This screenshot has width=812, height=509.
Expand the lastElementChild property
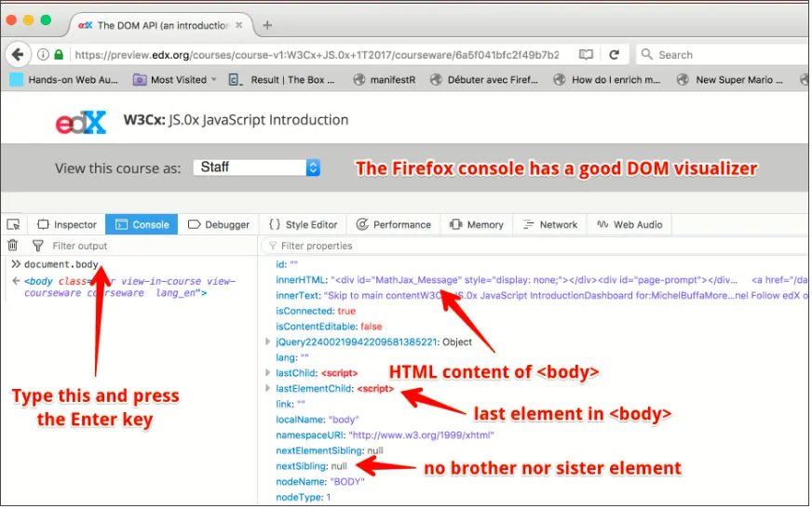[268, 388]
